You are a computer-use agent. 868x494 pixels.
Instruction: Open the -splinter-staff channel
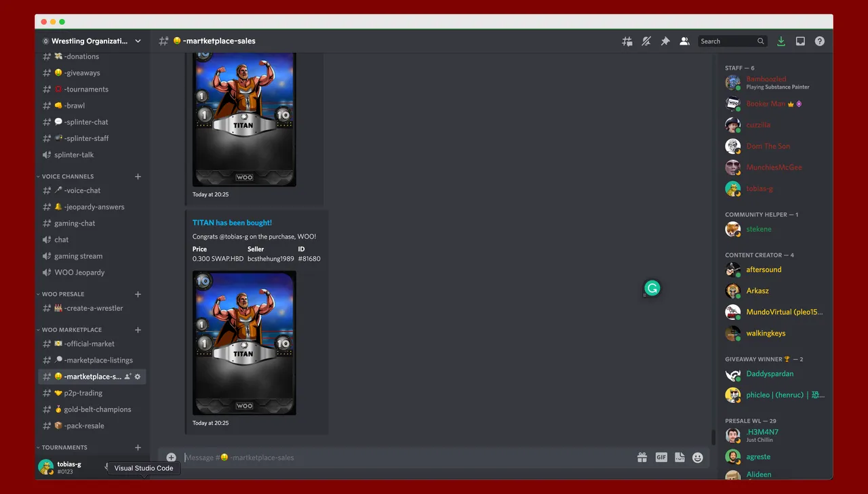click(x=92, y=138)
